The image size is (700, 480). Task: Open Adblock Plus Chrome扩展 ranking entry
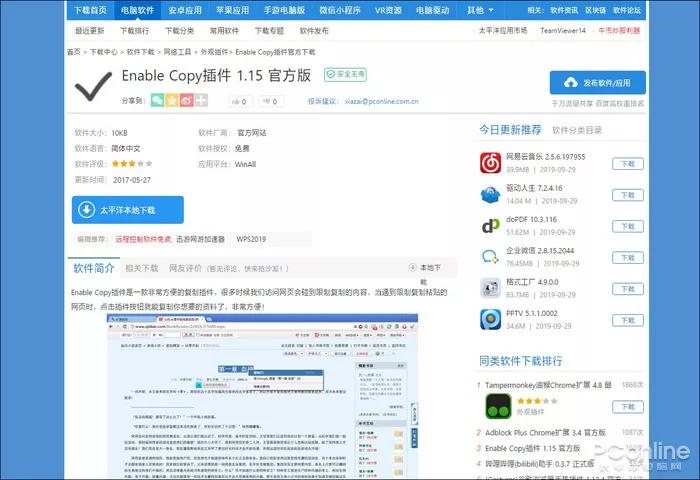tap(545, 433)
